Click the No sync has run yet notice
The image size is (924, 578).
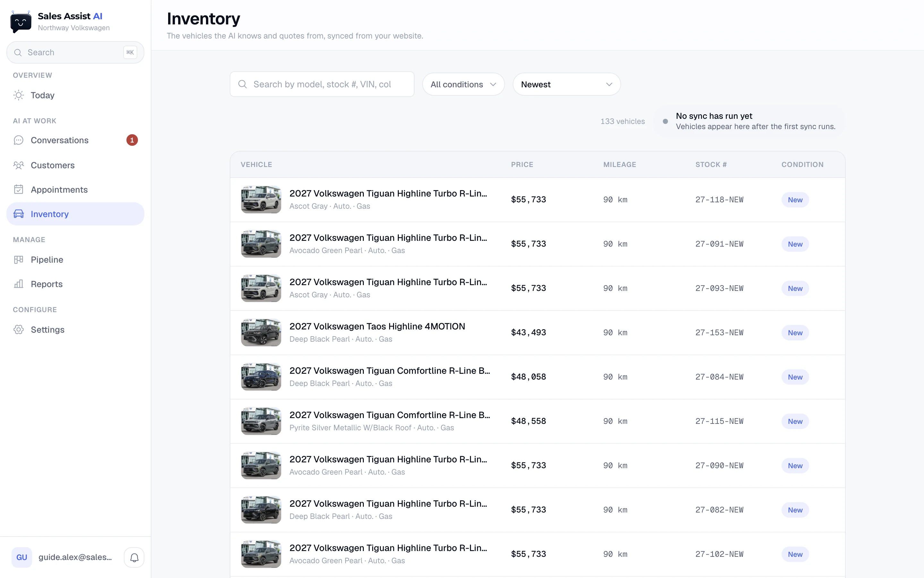pyautogui.click(x=749, y=121)
